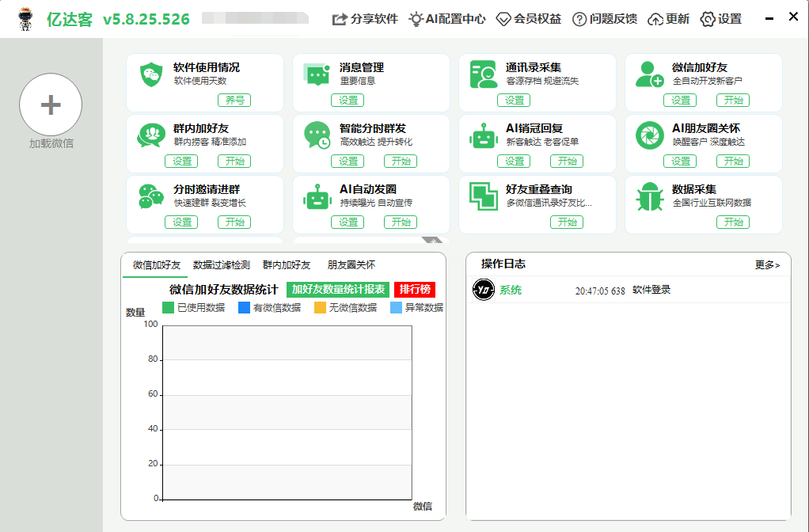809x532 pixels.
Task: Click 开始 button in AI销冠回复 card
Action: tap(567, 161)
